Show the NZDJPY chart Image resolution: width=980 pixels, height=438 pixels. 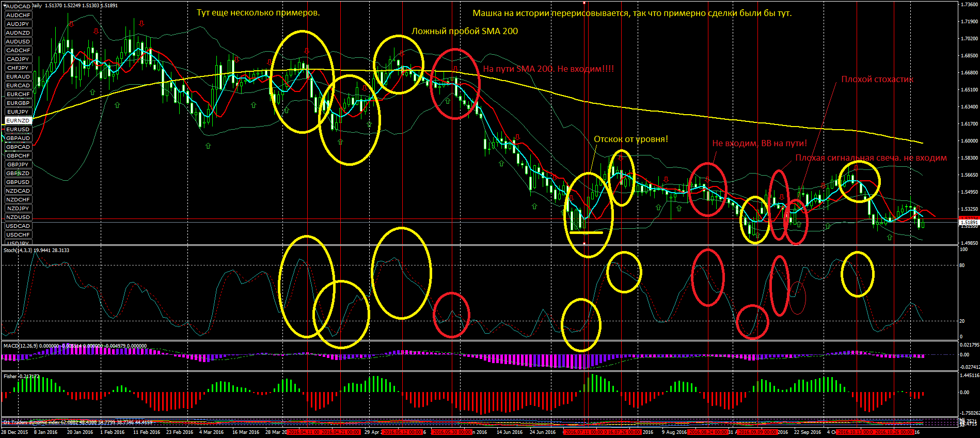pos(18,208)
